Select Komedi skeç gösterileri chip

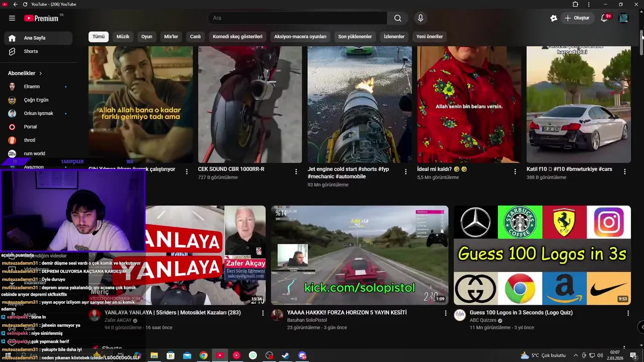click(x=237, y=37)
